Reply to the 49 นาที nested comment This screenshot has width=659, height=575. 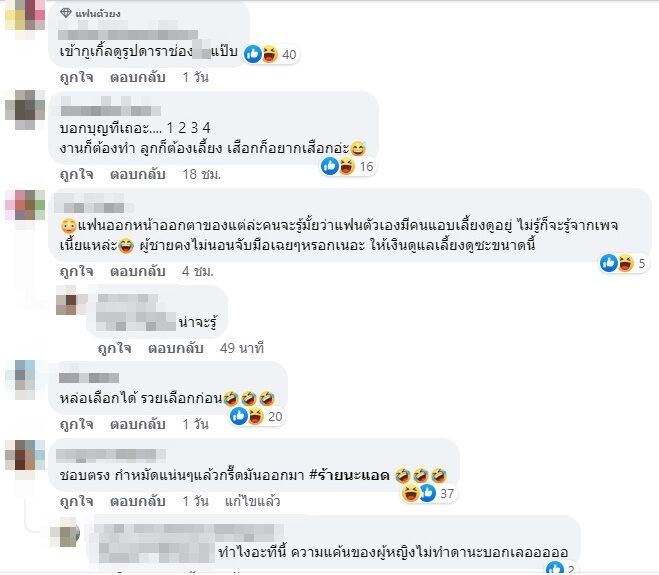tap(176, 348)
